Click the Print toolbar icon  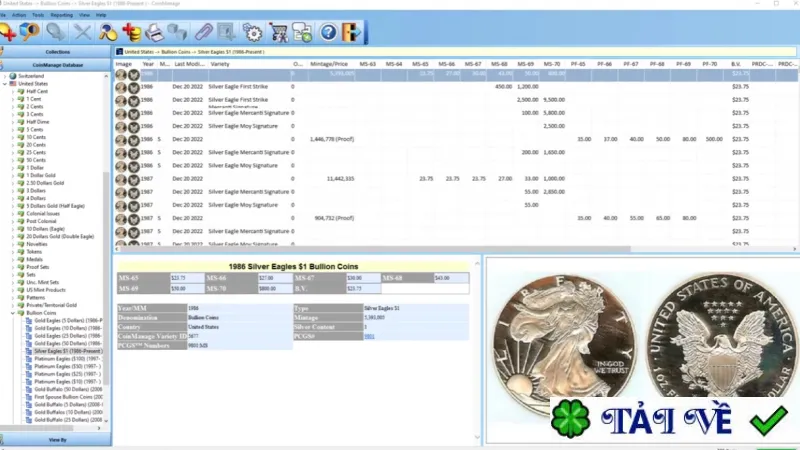click(x=154, y=33)
